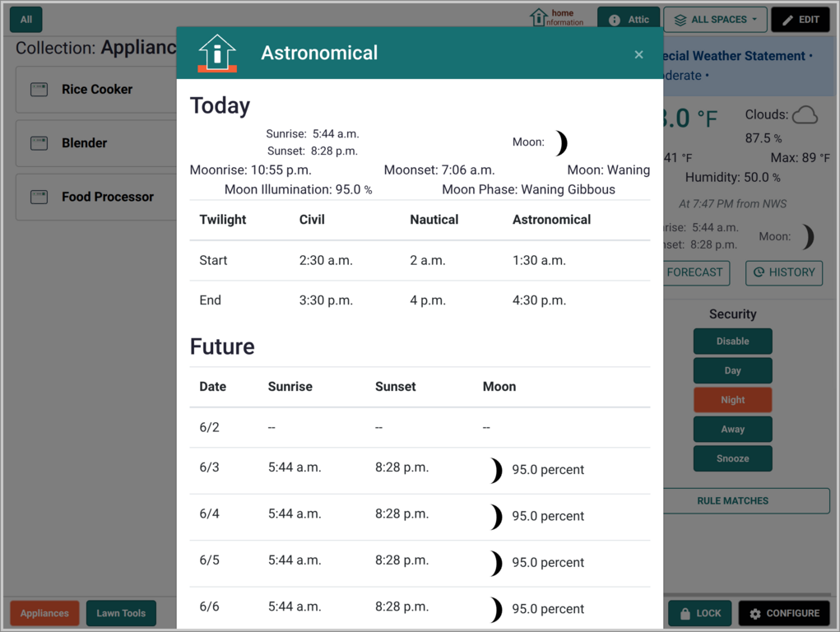Screen dimensions: 840x632
Task: Click the 6/5 date cell
Action: [209, 560]
